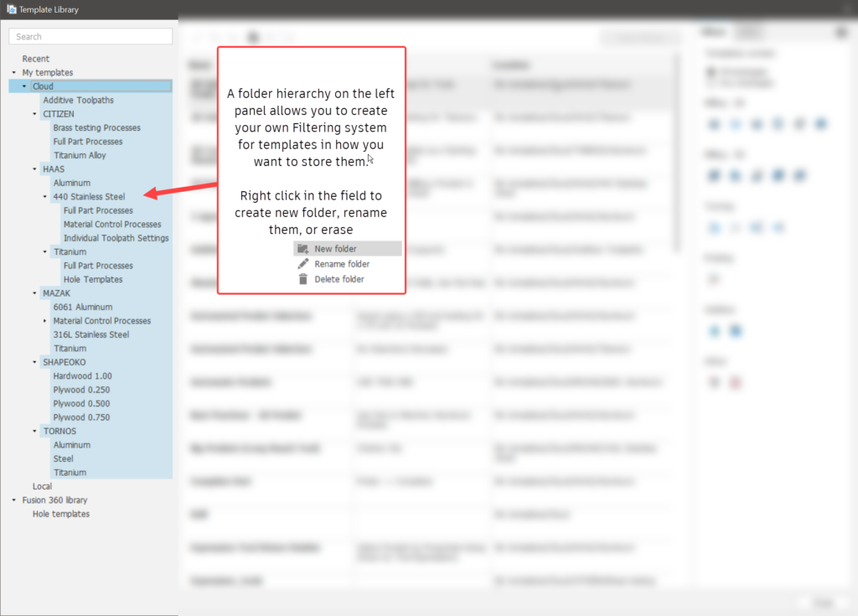
Task: Collapse the SHAPEOKO folder arrow
Action: pos(34,363)
